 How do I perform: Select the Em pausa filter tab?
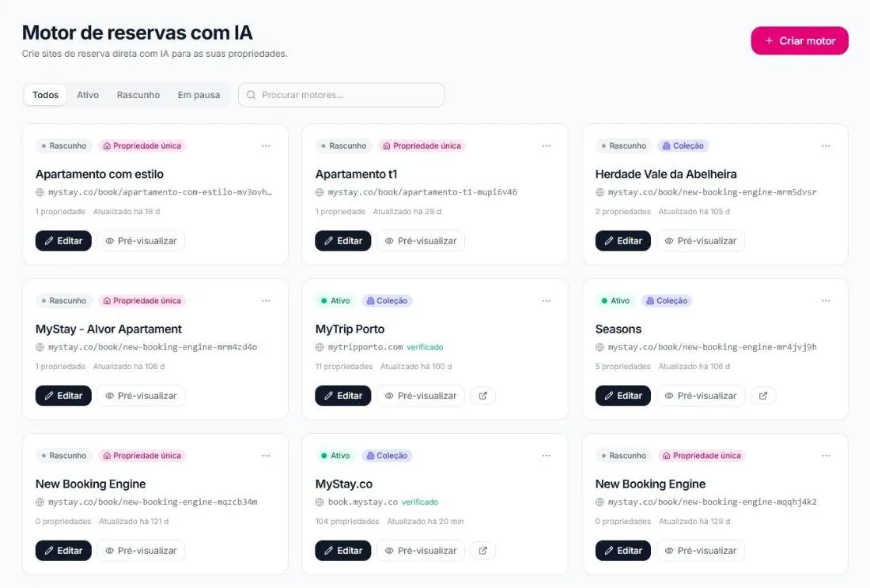click(199, 95)
